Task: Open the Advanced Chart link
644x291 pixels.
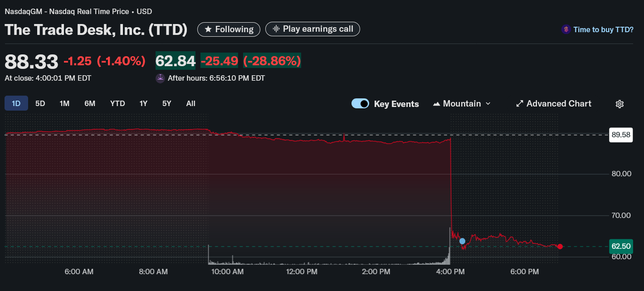Action: [x=554, y=104]
